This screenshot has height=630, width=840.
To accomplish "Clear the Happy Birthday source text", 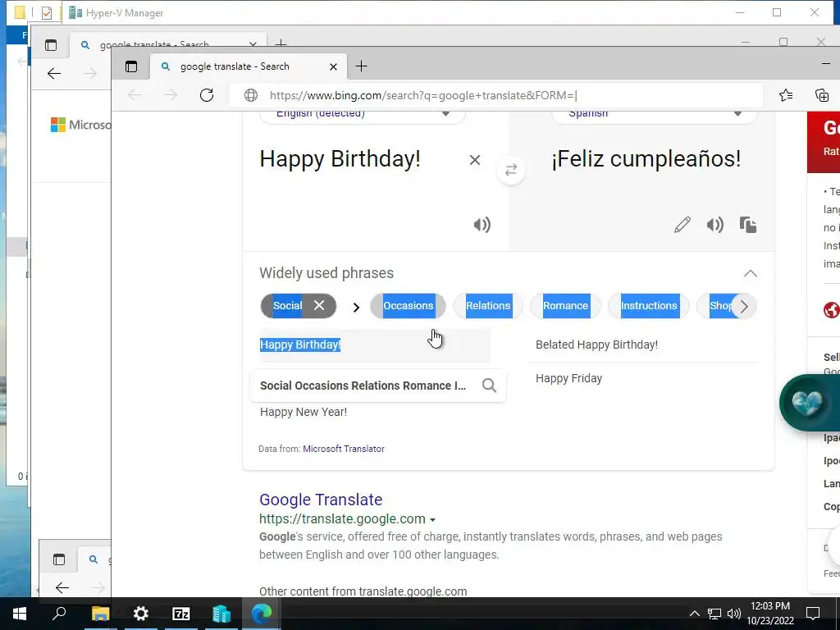I will click(x=475, y=160).
